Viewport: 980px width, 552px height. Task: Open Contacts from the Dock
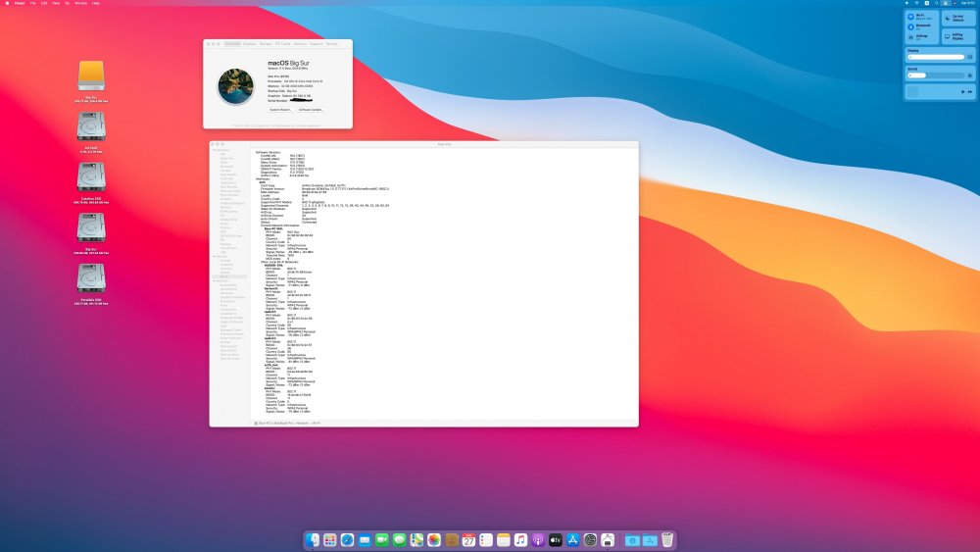451,539
